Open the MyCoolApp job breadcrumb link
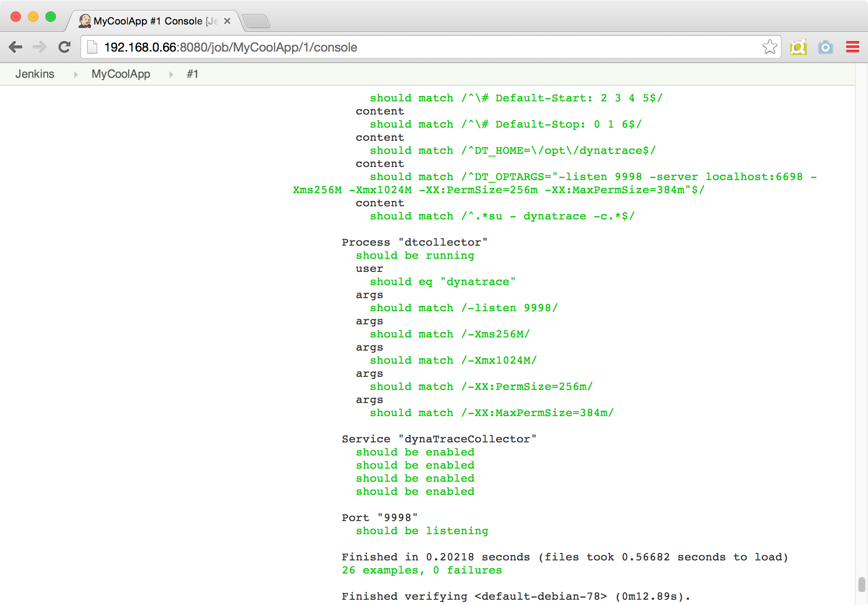The image size is (868, 605). (121, 74)
